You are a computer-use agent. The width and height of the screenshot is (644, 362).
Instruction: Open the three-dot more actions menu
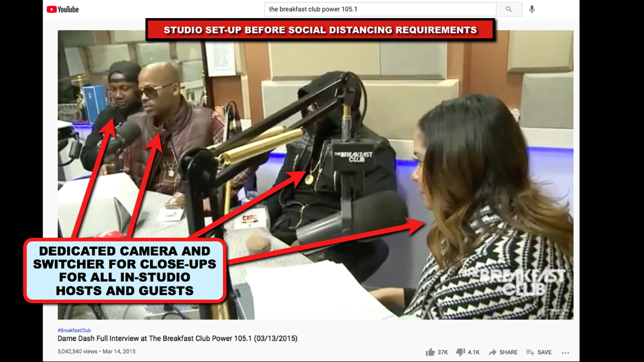566,352
